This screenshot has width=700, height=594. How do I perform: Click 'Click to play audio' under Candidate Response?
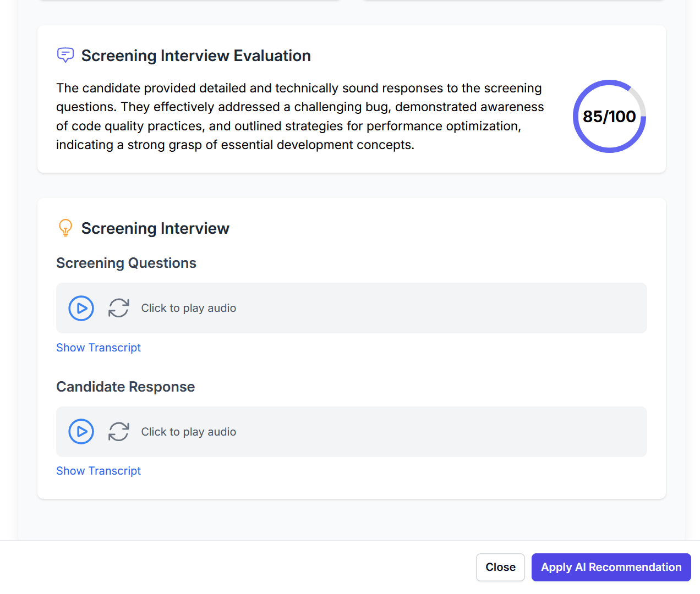[x=188, y=432]
